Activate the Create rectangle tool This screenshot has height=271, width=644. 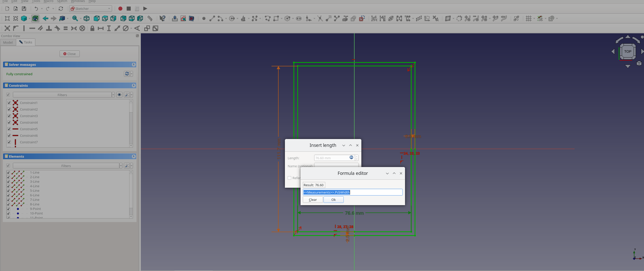[x=277, y=18]
